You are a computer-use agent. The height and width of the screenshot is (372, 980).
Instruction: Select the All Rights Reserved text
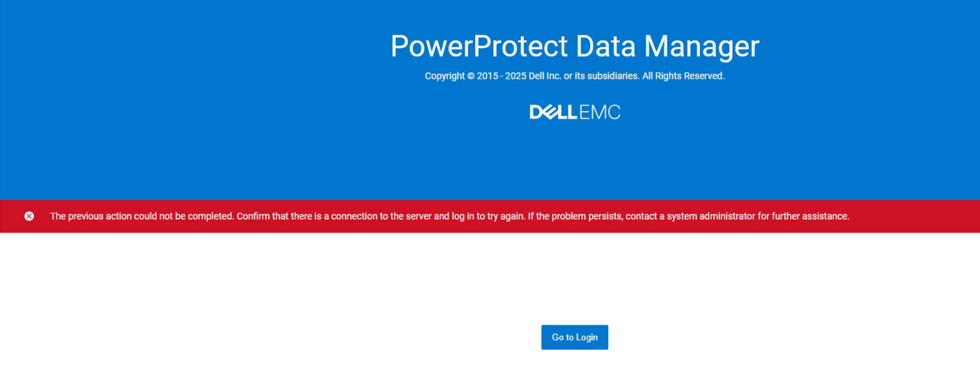(685, 75)
